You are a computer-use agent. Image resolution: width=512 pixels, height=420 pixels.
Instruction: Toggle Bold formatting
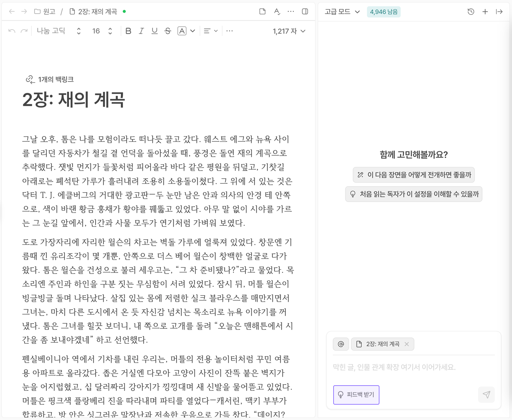[x=128, y=31]
